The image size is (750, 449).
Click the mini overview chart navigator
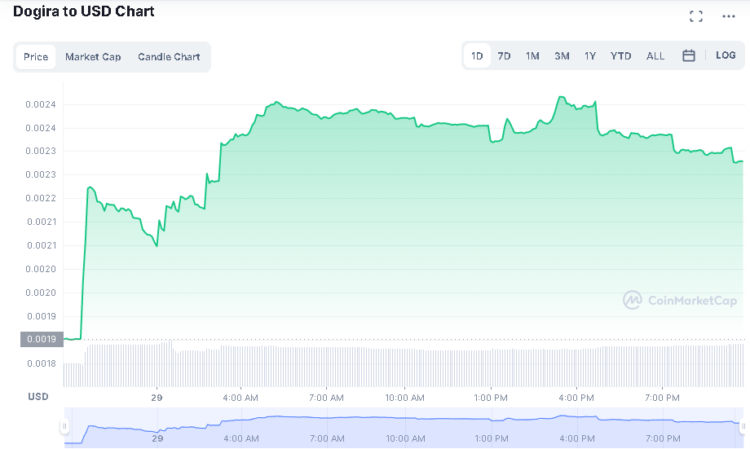[400, 427]
